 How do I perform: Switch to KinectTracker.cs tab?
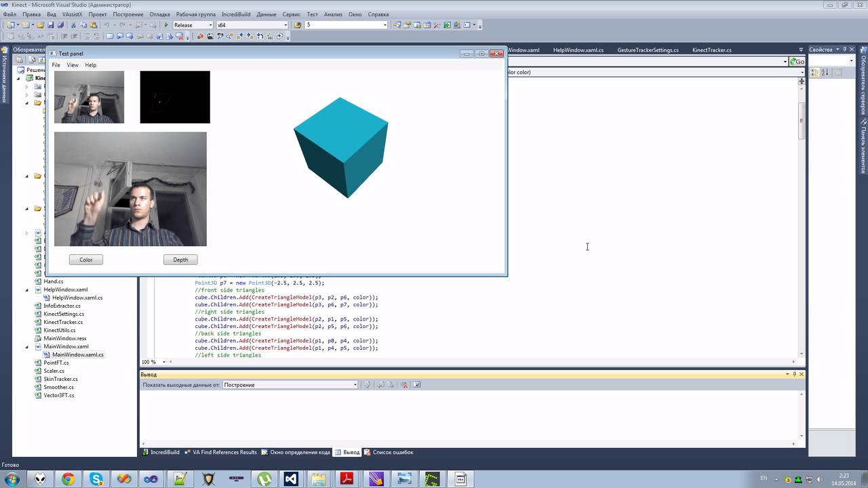click(712, 50)
